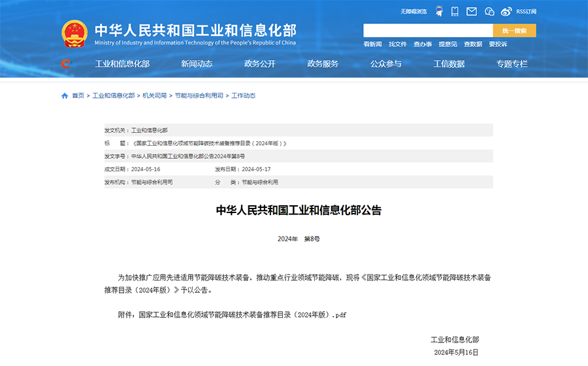Click the national emblem logo

tap(74, 33)
